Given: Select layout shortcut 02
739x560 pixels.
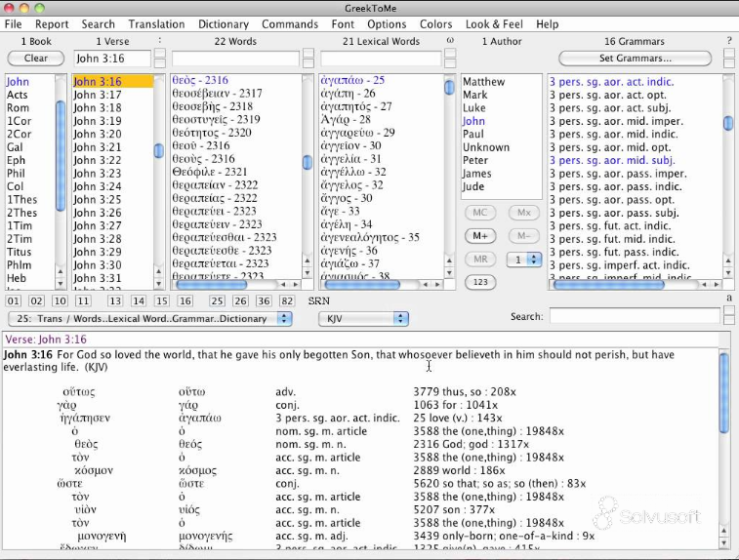Looking at the screenshot, I should (x=36, y=300).
